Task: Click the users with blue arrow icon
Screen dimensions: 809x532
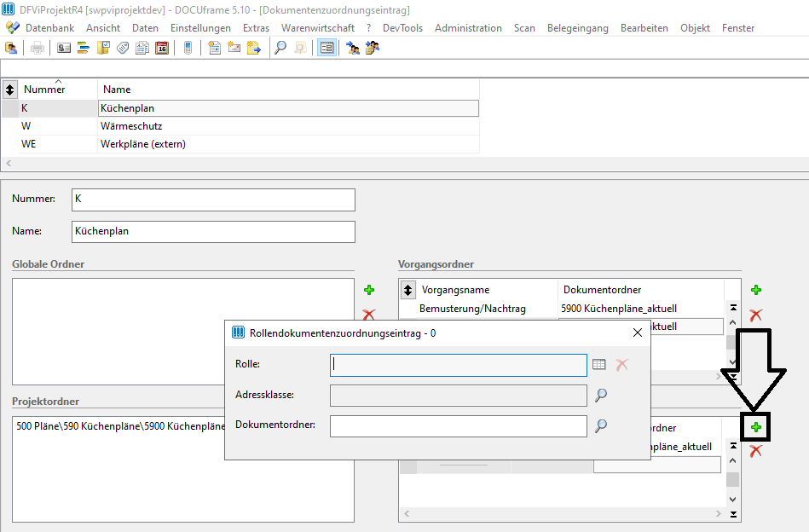Action: 353,49
